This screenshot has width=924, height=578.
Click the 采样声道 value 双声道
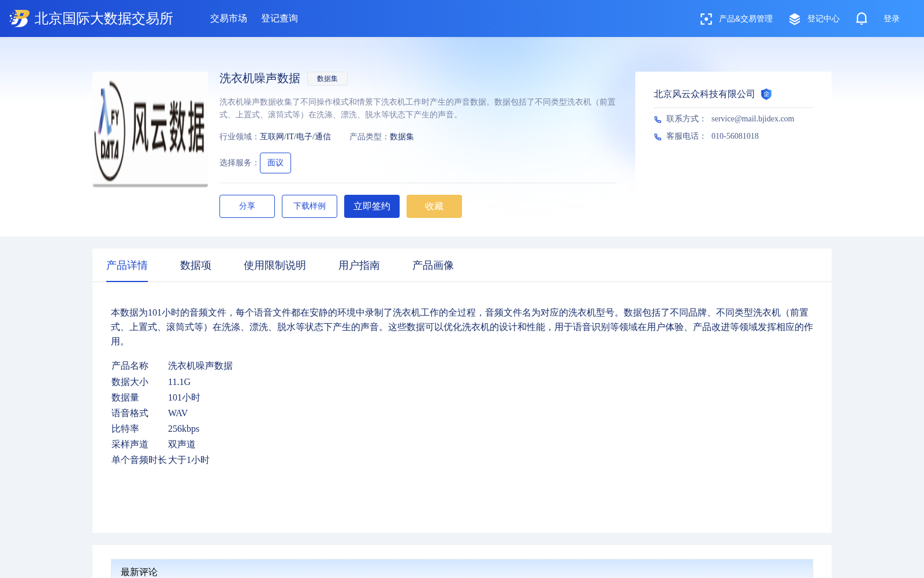point(182,444)
